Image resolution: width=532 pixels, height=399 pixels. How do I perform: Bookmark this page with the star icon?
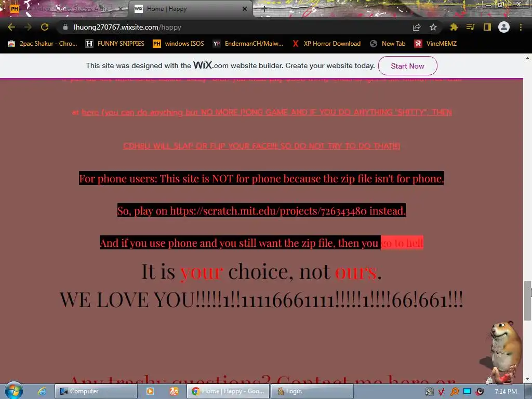tap(433, 27)
